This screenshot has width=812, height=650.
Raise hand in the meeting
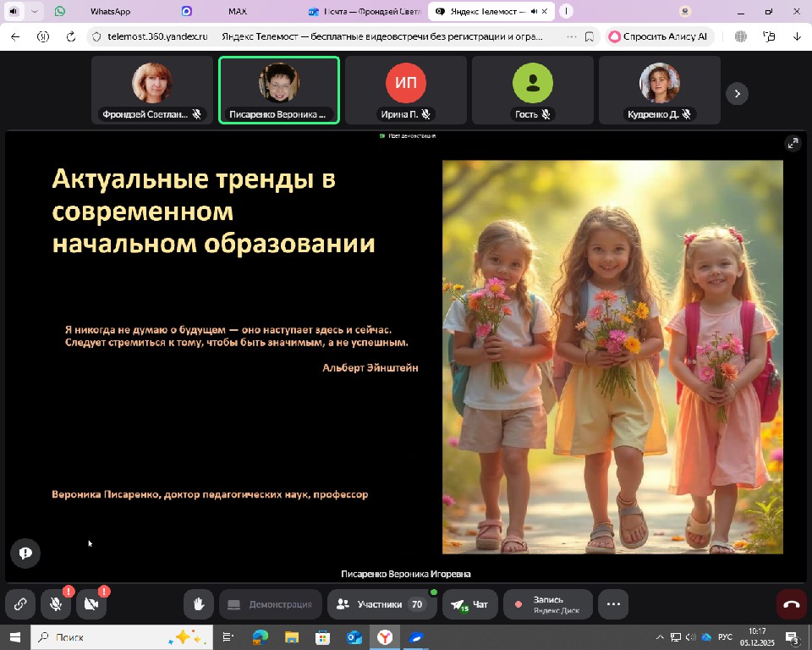pyautogui.click(x=199, y=604)
